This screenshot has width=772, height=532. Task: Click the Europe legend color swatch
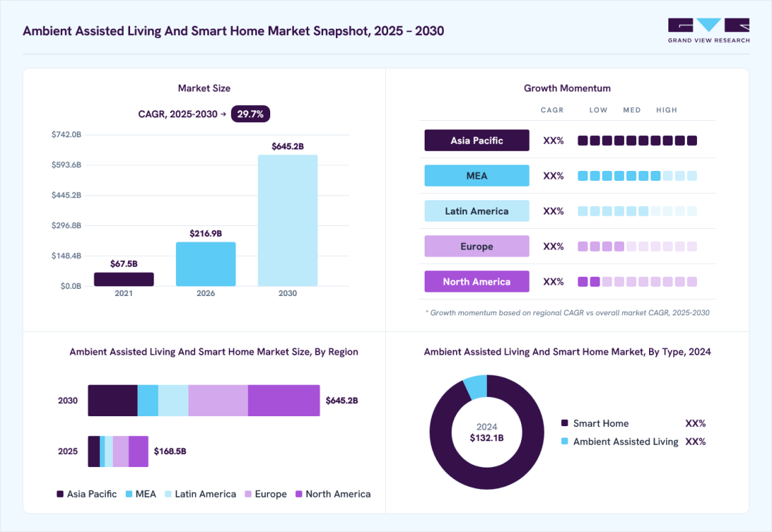(x=248, y=494)
